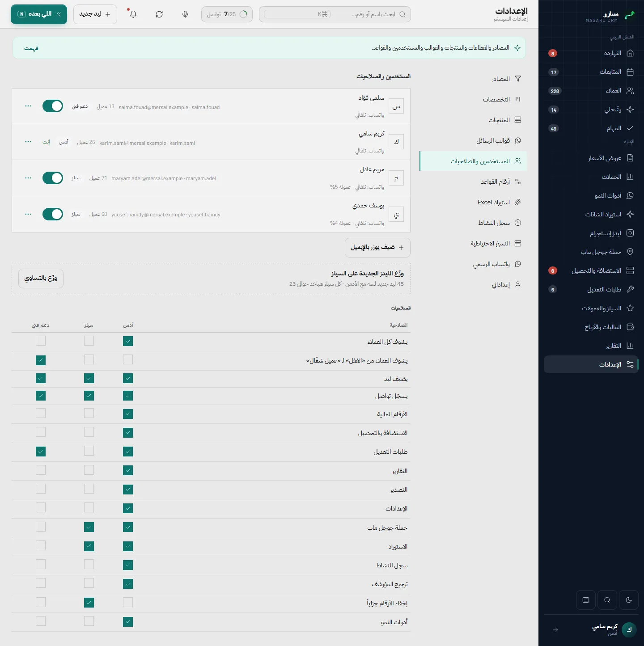Open أدوات النمو WhatsApp icon
Viewport: 644px width, 646px height.
[x=630, y=195]
